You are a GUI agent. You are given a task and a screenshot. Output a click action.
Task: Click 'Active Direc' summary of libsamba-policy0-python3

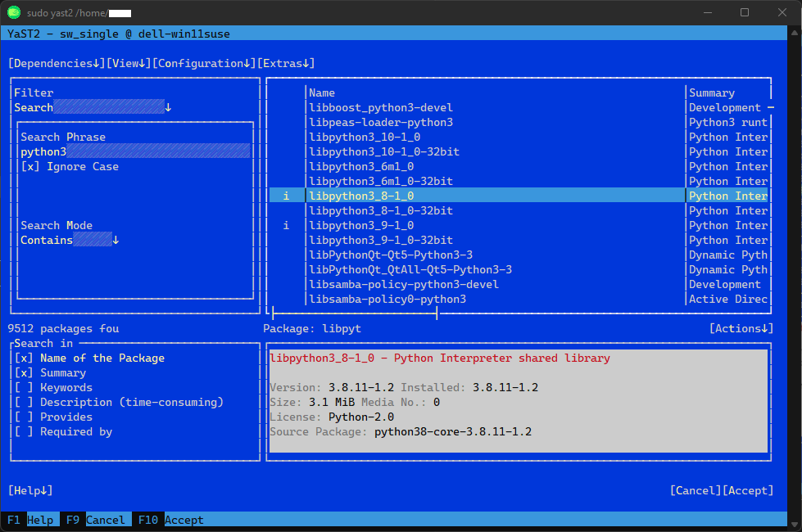pyautogui.click(x=728, y=300)
